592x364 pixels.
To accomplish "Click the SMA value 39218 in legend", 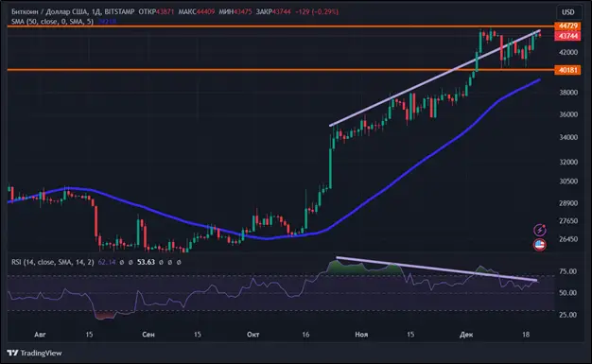I will pyautogui.click(x=107, y=22).
